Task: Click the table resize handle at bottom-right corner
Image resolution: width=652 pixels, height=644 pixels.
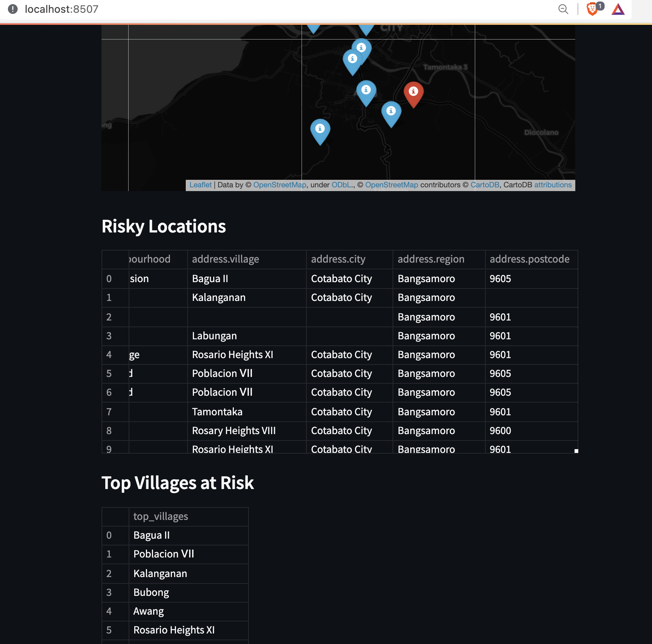Action: [576, 451]
